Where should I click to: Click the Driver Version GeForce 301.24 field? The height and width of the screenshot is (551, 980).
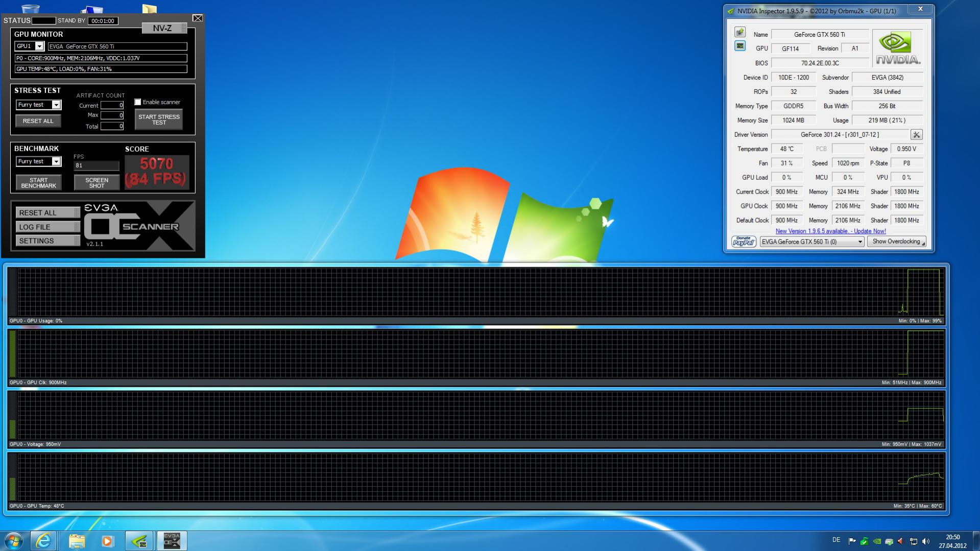[840, 135]
